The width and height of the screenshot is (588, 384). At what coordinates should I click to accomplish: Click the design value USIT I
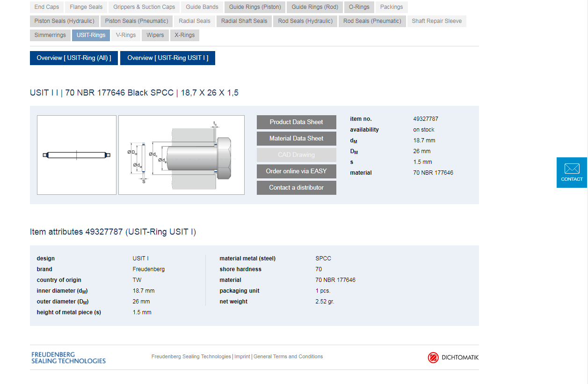(141, 258)
